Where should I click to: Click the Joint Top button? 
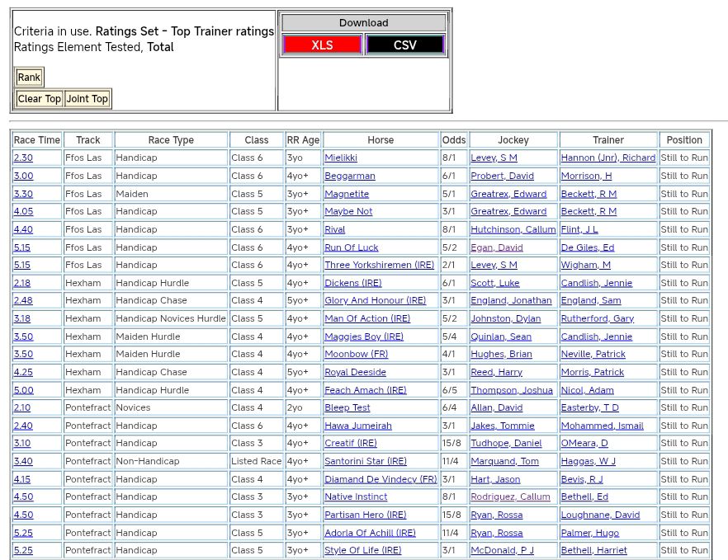pos(87,99)
